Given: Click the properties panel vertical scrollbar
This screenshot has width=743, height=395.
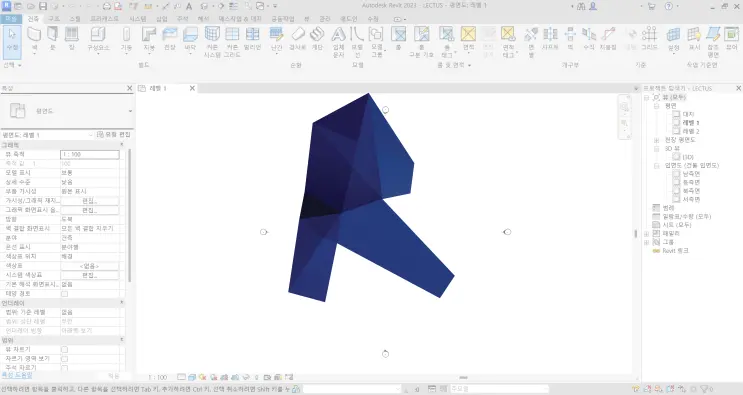Looking at the screenshot, I should tap(129, 215).
